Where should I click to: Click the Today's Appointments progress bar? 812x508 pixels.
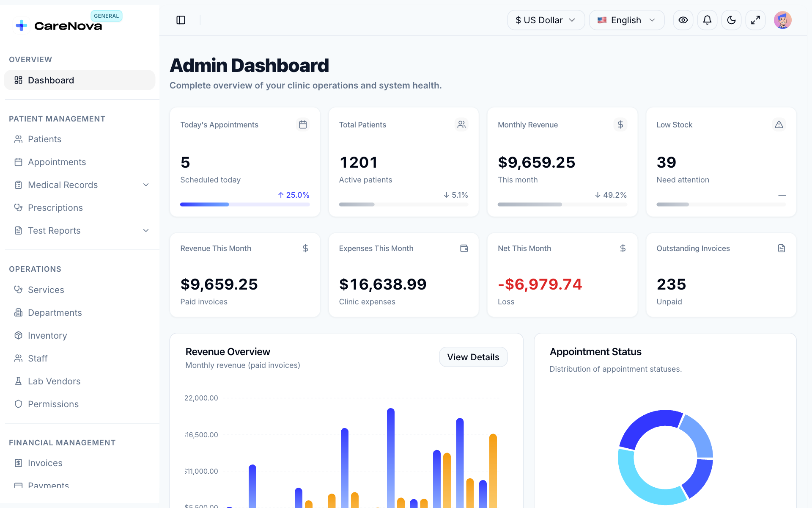point(245,204)
